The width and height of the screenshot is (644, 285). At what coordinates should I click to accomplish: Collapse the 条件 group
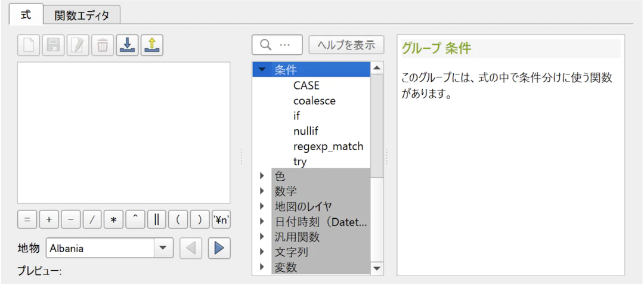click(x=262, y=70)
